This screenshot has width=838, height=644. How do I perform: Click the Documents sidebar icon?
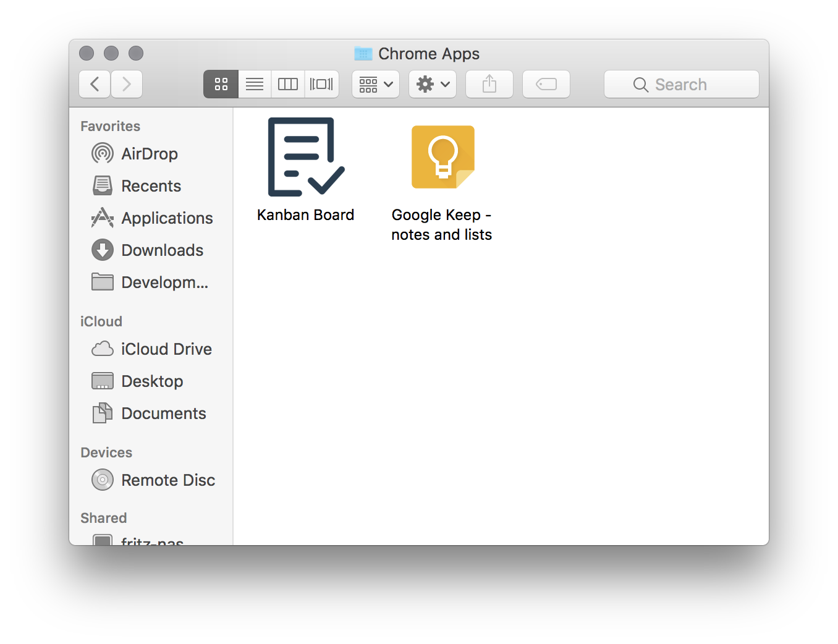[103, 413]
